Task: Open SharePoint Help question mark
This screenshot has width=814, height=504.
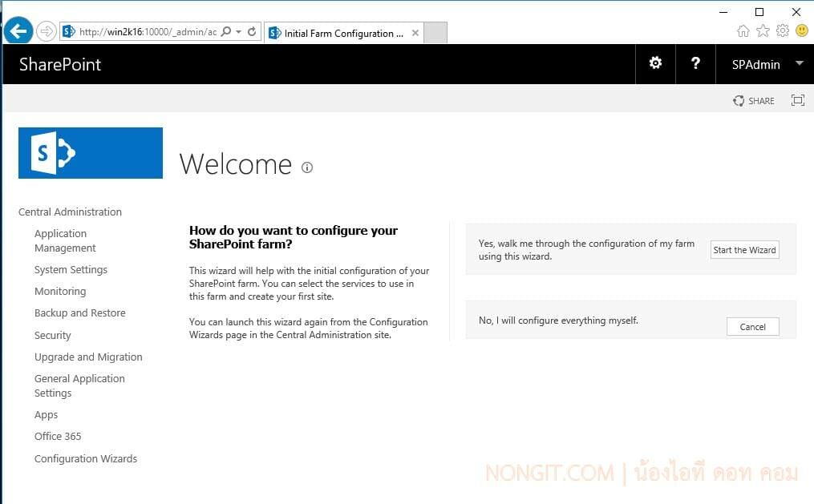Action: click(695, 64)
